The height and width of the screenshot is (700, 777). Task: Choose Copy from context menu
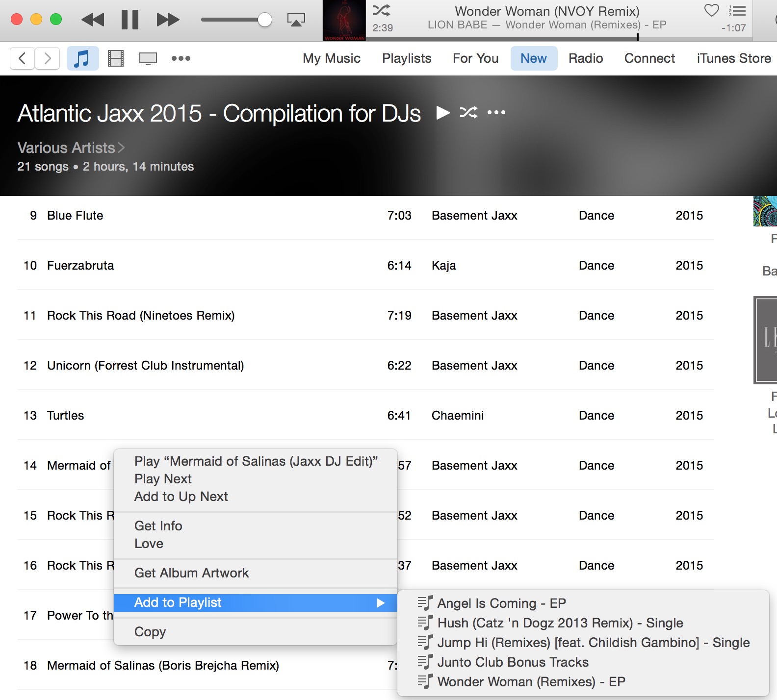[x=256, y=632]
